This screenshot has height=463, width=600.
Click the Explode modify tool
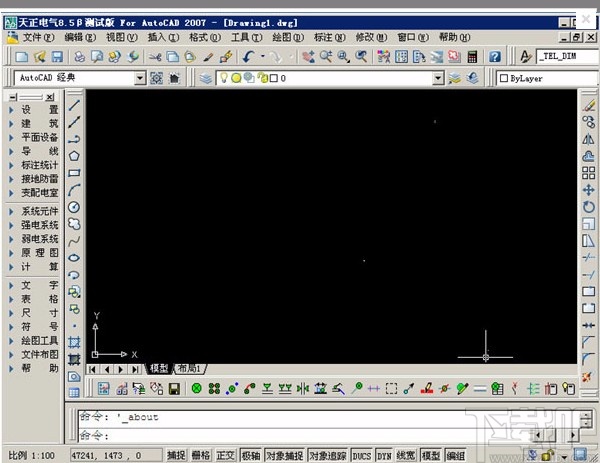click(x=587, y=377)
